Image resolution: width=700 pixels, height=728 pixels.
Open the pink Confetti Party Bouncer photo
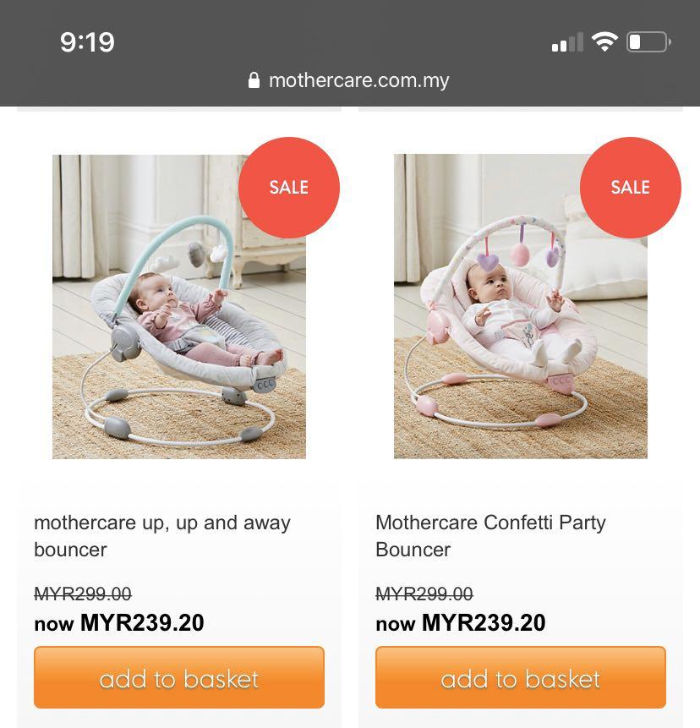521,307
